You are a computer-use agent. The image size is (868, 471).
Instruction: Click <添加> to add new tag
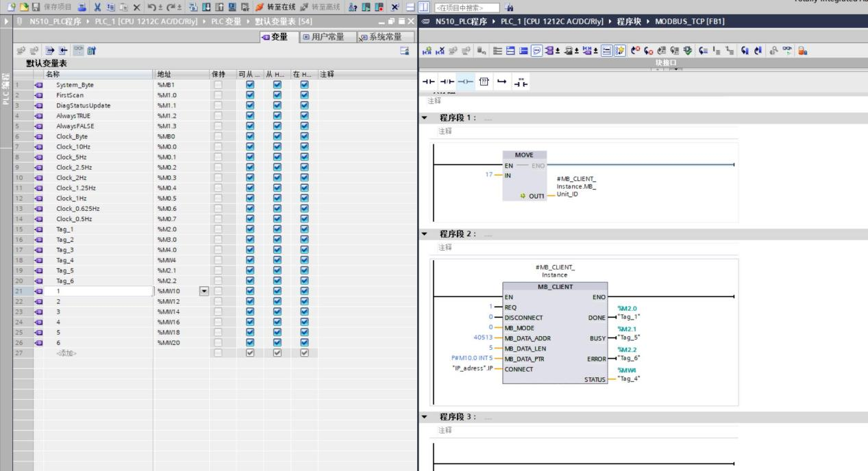click(x=66, y=353)
